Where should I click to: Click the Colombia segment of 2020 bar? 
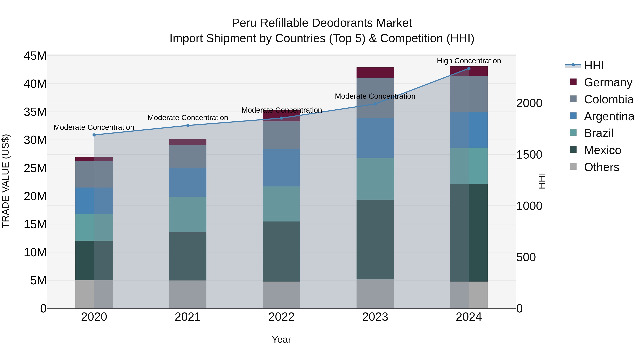(x=94, y=174)
